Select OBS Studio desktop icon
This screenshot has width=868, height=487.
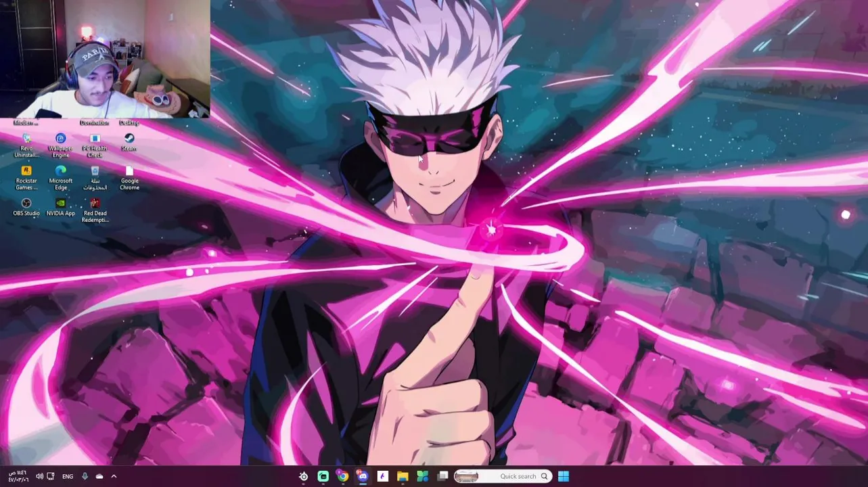[26, 207]
